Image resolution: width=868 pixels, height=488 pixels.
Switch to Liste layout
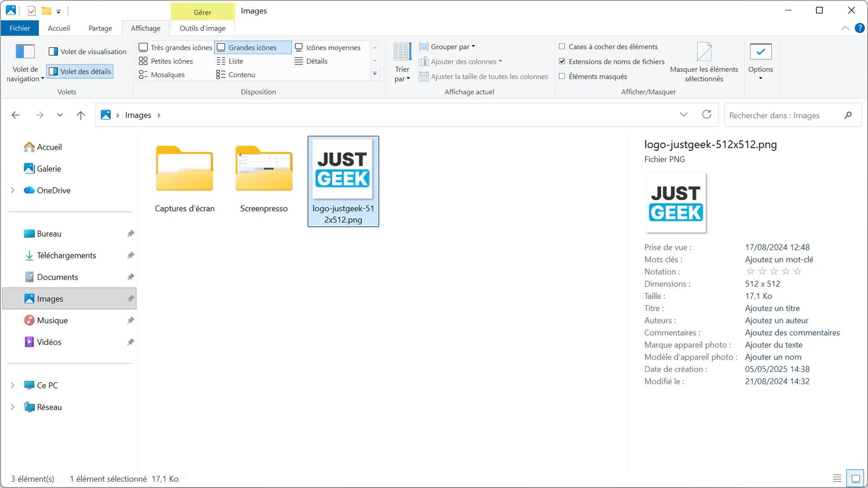pyautogui.click(x=230, y=61)
